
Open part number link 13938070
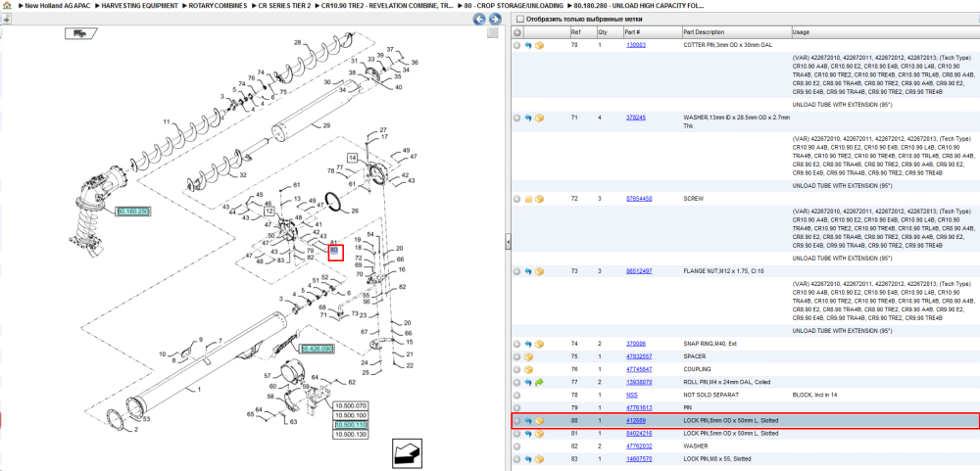pyautogui.click(x=639, y=382)
